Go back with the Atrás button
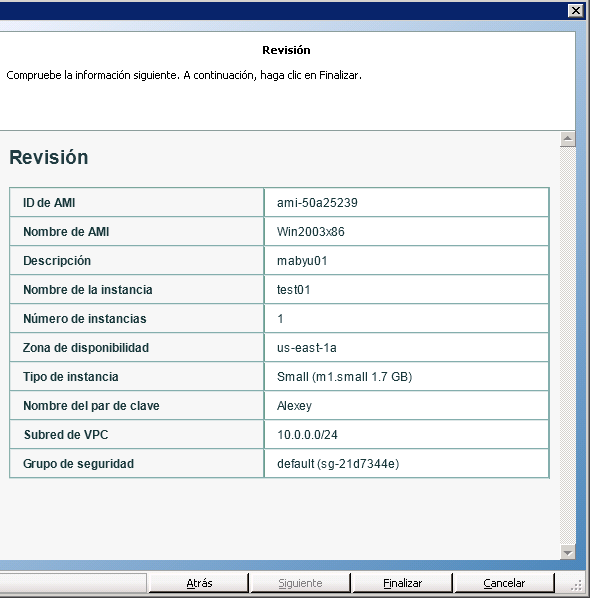The height and width of the screenshot is (598, 590). point(199,583)
